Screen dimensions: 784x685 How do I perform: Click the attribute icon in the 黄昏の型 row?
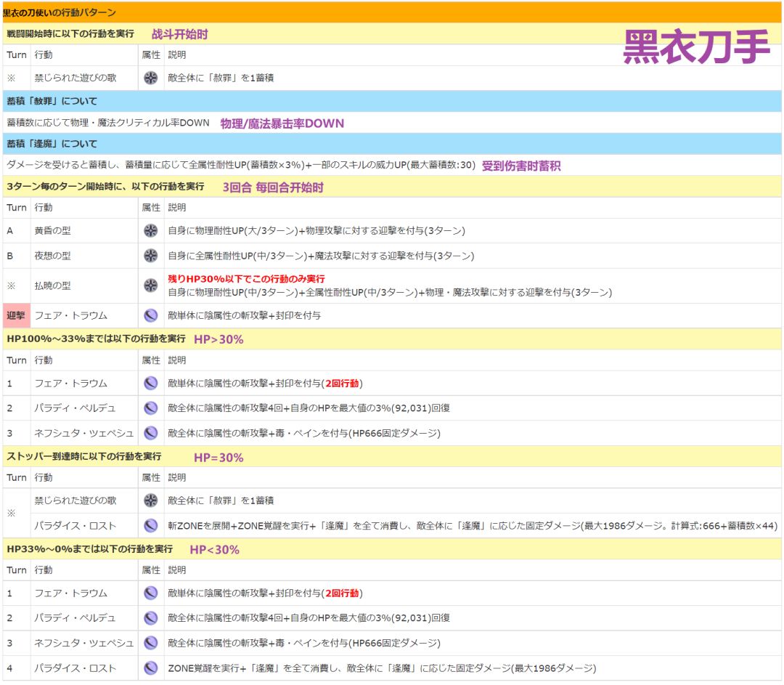[x=150, y=231]
